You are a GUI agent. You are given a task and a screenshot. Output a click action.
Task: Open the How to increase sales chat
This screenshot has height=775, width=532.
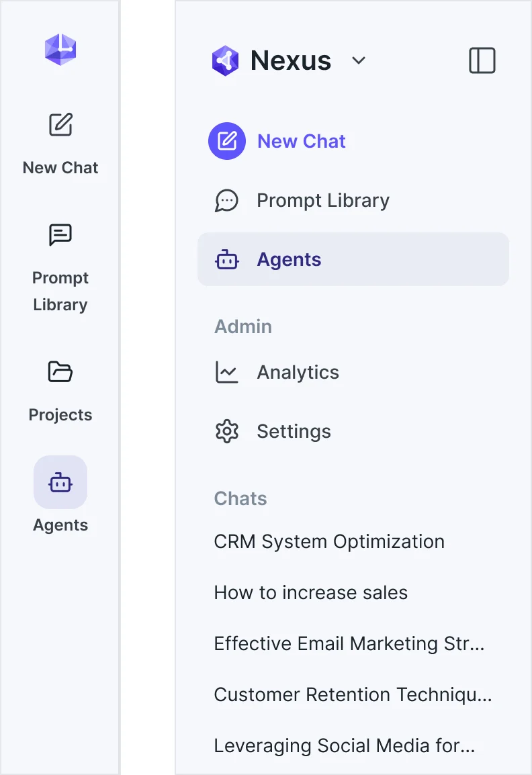pyautogui.click(x=311, y=592)
